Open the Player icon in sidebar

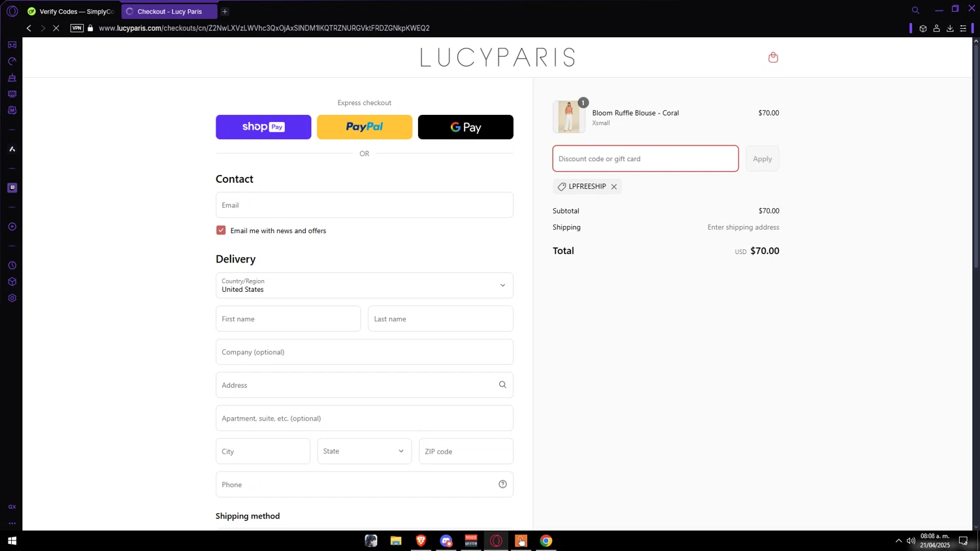coord(12,227)
